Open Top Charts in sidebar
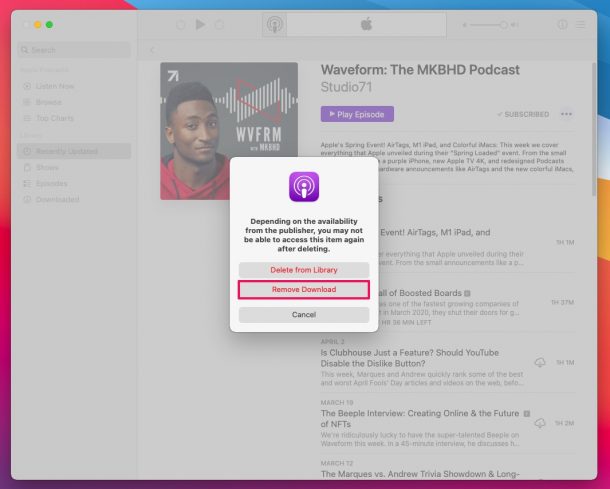The height and width of the screenshot is (489, 610). (74, 118)
